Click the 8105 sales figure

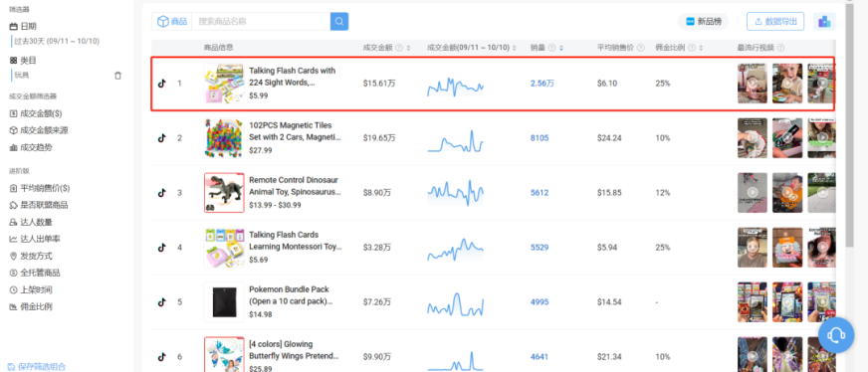tap(540, 138)
